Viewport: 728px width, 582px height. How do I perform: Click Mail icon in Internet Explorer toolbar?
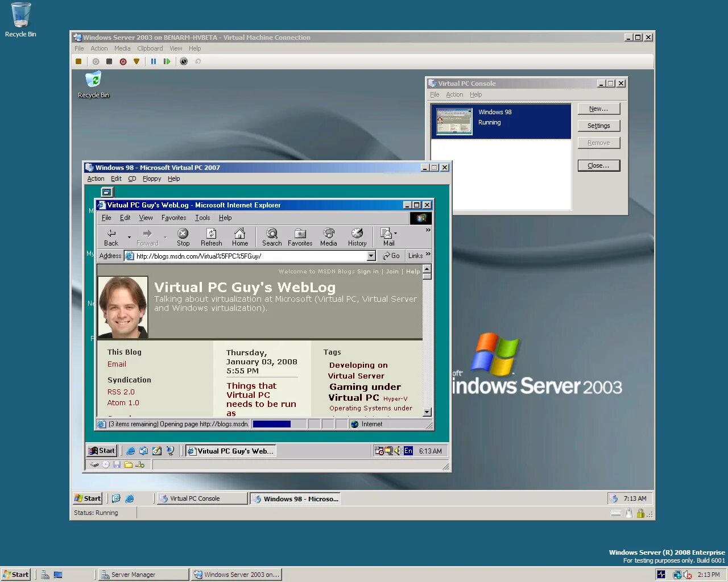[387, 237]
